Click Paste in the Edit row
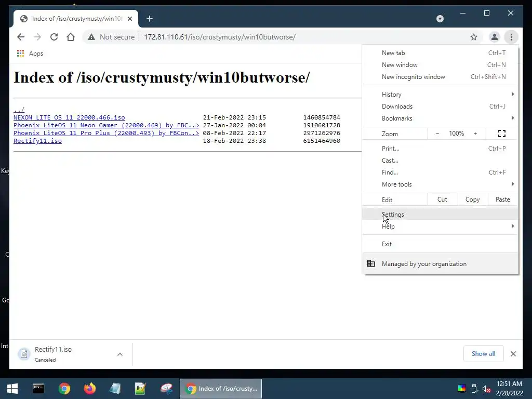This screenshot has width=532, height=399. (x=503, y=199)
